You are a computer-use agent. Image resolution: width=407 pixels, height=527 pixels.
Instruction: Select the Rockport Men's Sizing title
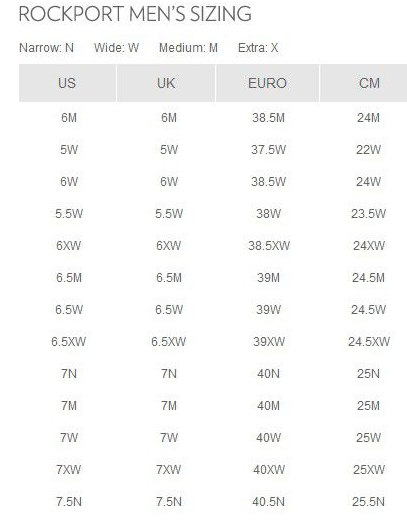click(x=135, y=14)
